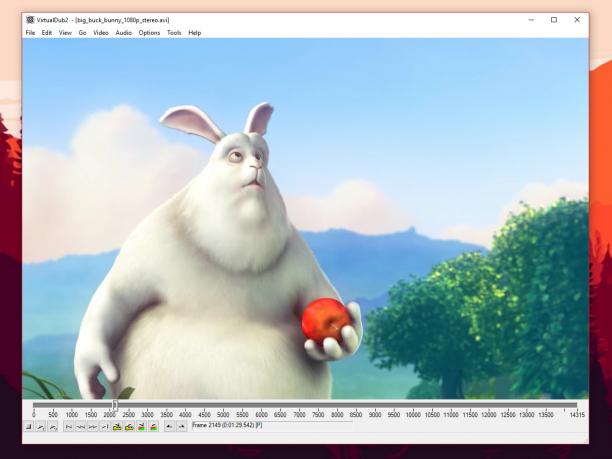Set the Mark Out selection end
The width and height of the screenshot is (612, 459).
pos(181,427)
